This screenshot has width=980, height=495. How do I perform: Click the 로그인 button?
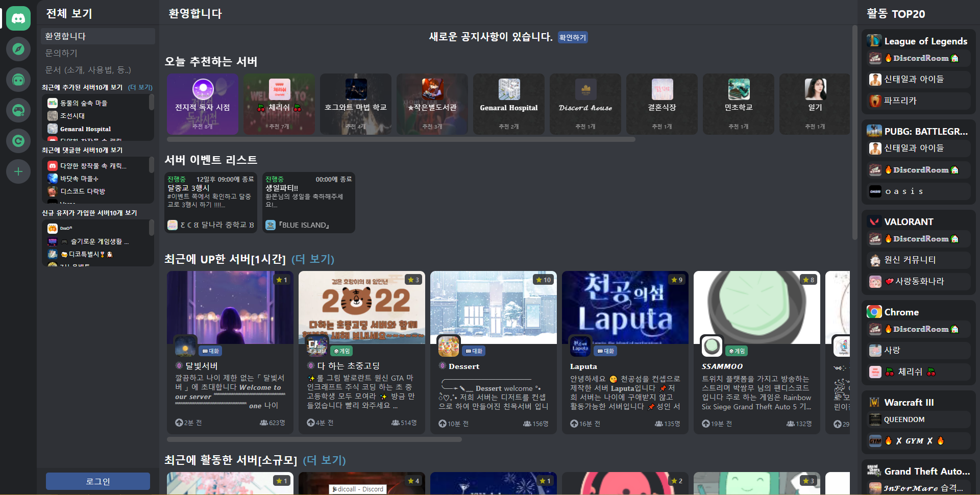(x=98, y=481)
